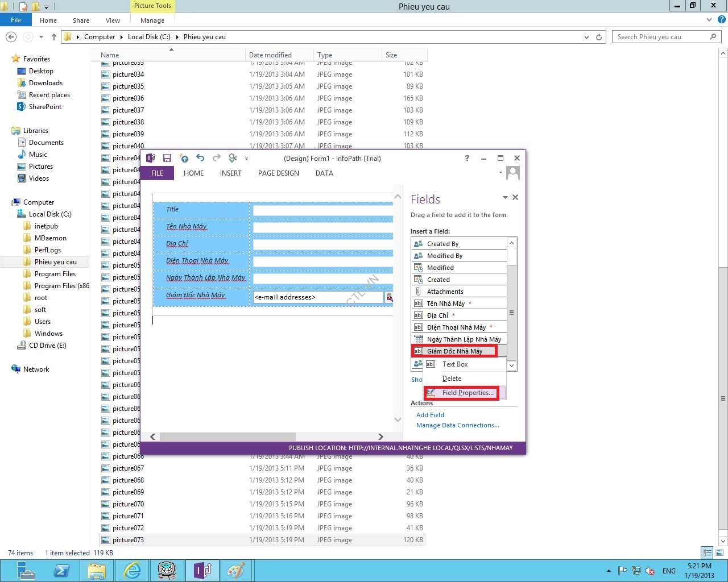Expand Customize Quick Access Toolbar dropdown
The width and height of the screenshot is (728, 582).
(246, 159)
